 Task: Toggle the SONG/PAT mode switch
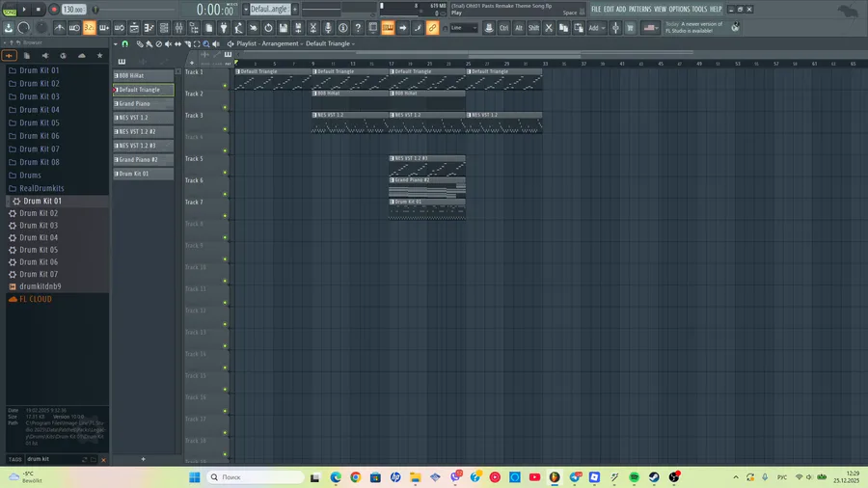pos(10,10)
